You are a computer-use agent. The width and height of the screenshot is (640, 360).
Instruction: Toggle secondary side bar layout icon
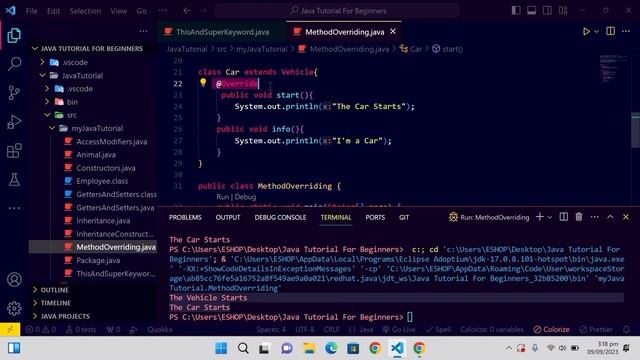pyautogui.click(x=547, y=11)
